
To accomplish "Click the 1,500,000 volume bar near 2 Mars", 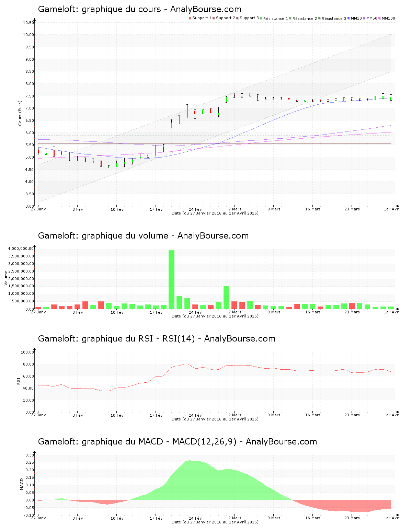I will click(x=226, y=297).
